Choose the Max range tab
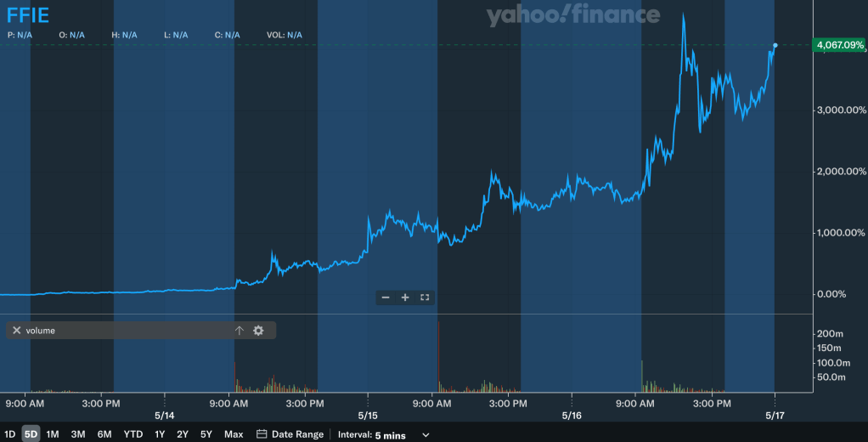 coord(234,434)
